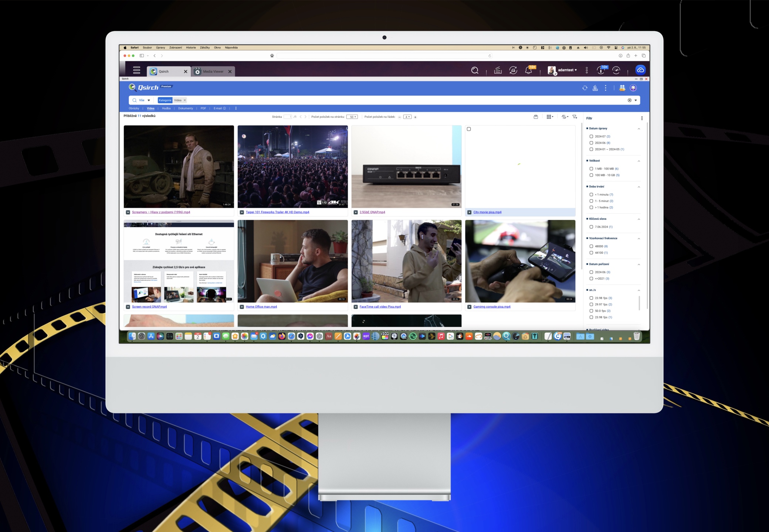Click the Qsirch refresh icon in blue header

click(585, 88)
